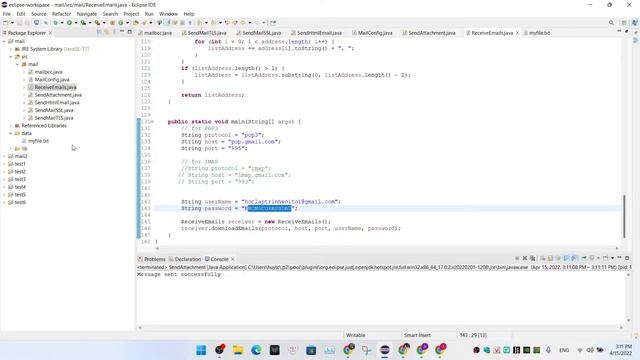Expand the Referenced Libraries node
The image size is (640, 360).
click(x=11, y=126)
